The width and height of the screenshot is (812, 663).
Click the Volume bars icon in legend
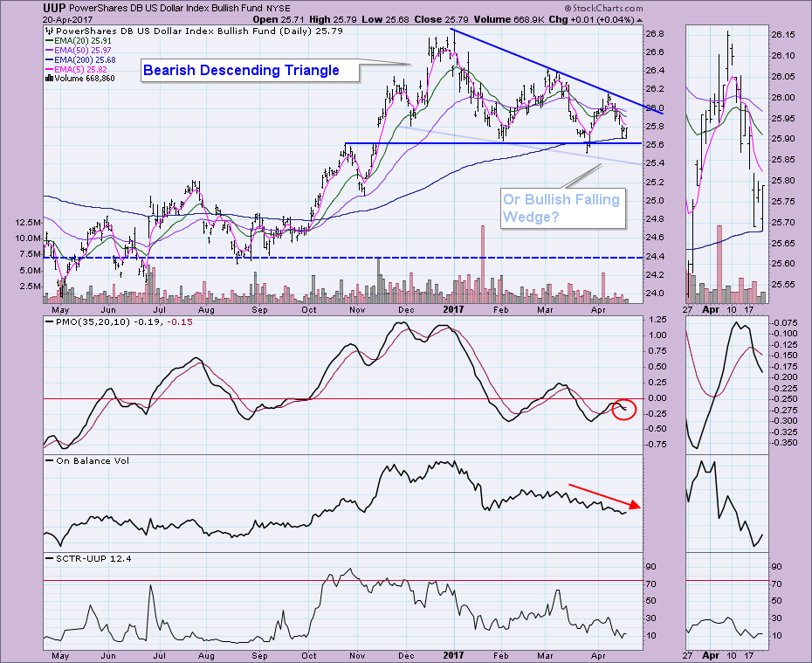[x=47, y=78]
